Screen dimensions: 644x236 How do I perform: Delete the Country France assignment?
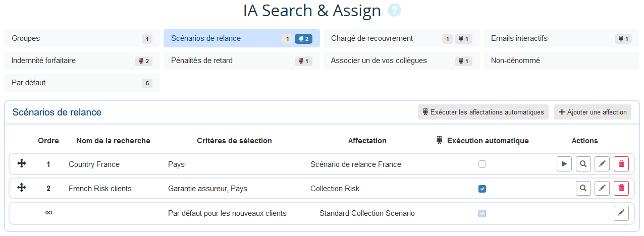[621, 164]
